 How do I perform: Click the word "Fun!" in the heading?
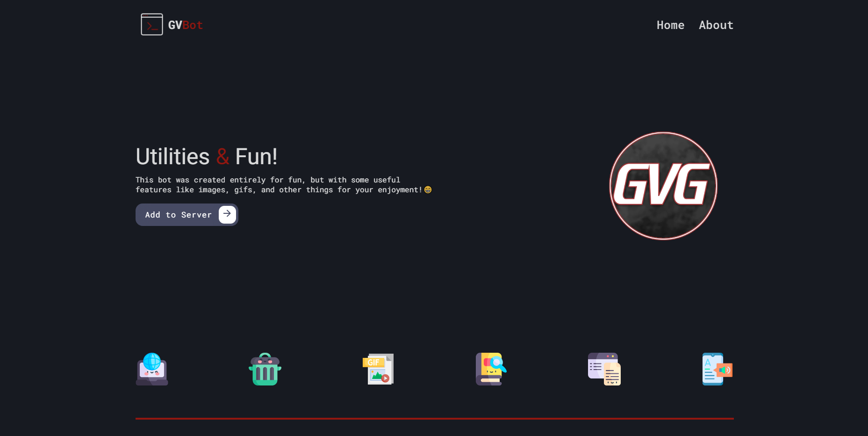tap(256, 157)
